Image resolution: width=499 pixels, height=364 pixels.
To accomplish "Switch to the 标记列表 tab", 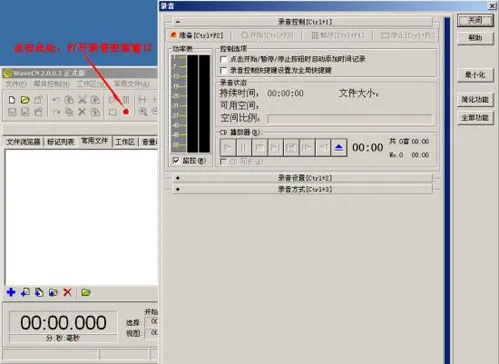I will coord(60,142).
